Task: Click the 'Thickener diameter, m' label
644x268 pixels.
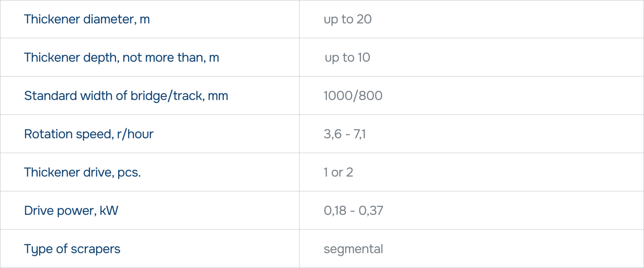Action: click(87, 19)
